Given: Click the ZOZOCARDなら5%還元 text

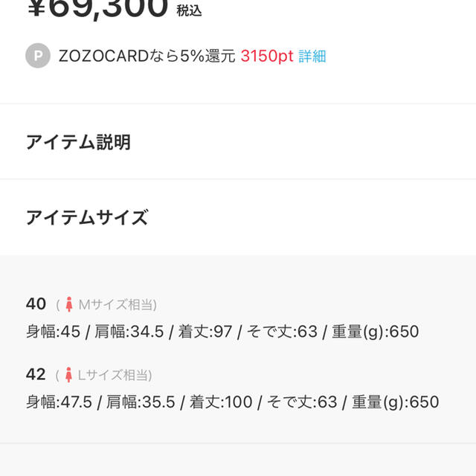Looking at the screenshot, I should (147, 57).
